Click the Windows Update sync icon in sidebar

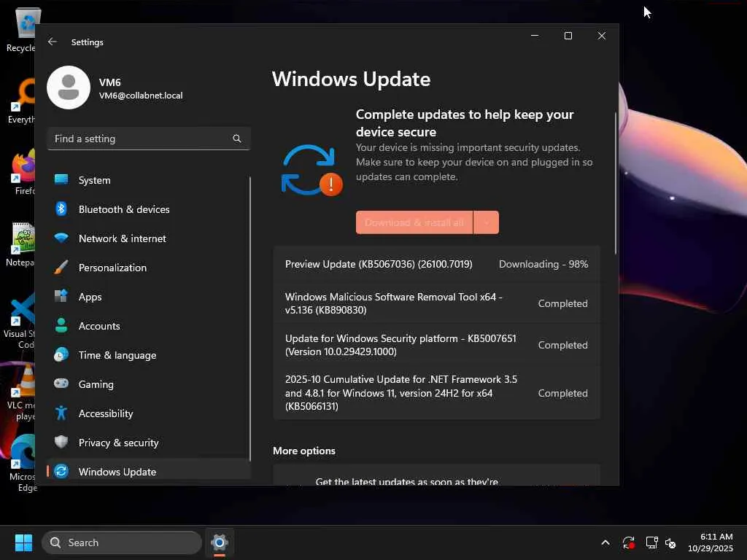pyautogui.click(x=61, y=472)
